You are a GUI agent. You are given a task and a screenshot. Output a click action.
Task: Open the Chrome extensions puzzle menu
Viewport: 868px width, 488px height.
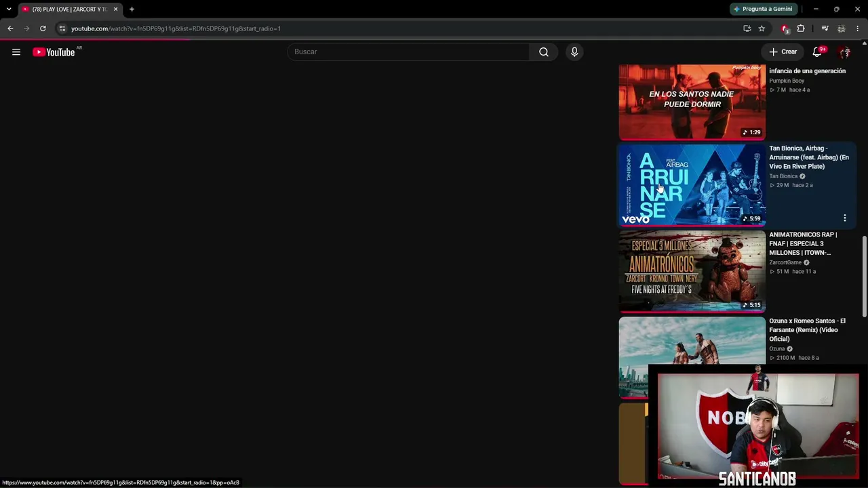(x=801, y=28)
